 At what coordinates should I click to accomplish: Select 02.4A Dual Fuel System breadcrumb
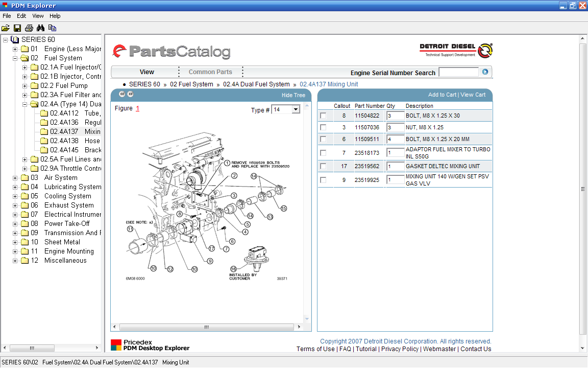pos(257,84)
